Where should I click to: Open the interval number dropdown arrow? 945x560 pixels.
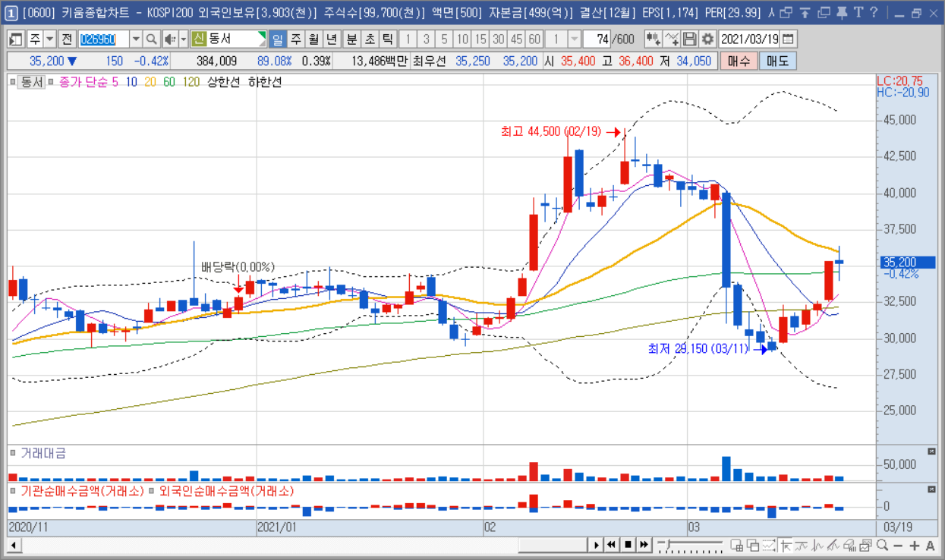[575, 39]
